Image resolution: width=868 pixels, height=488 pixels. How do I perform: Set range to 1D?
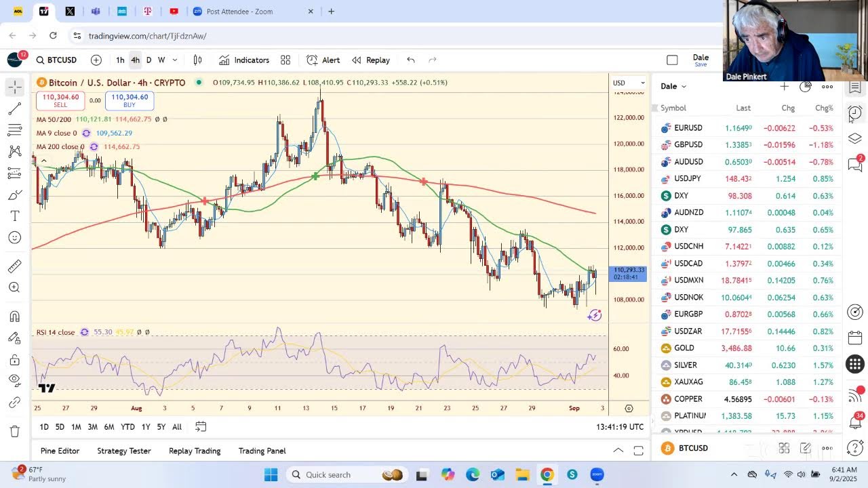tap(44, 427)
